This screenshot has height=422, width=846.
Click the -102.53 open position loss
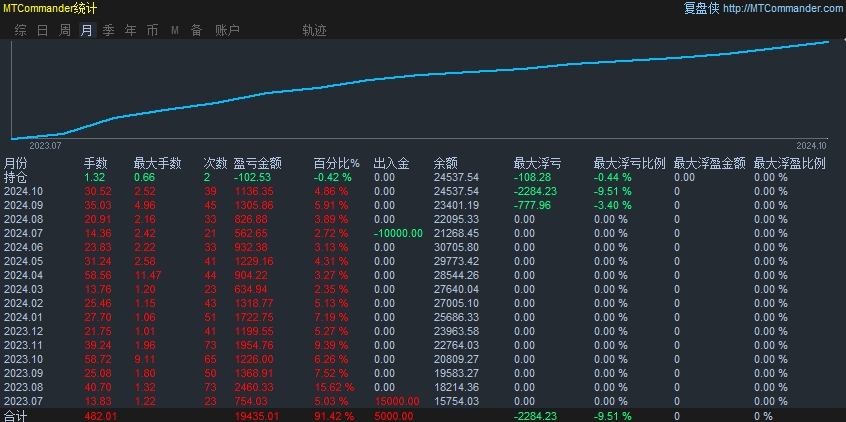pyautogui.click(x=252, y=177)
